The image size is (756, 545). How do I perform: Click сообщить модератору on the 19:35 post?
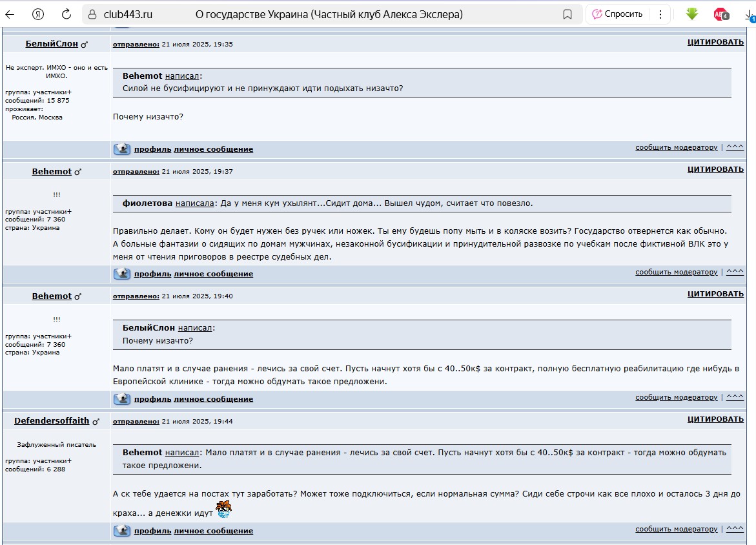(677, 147)
